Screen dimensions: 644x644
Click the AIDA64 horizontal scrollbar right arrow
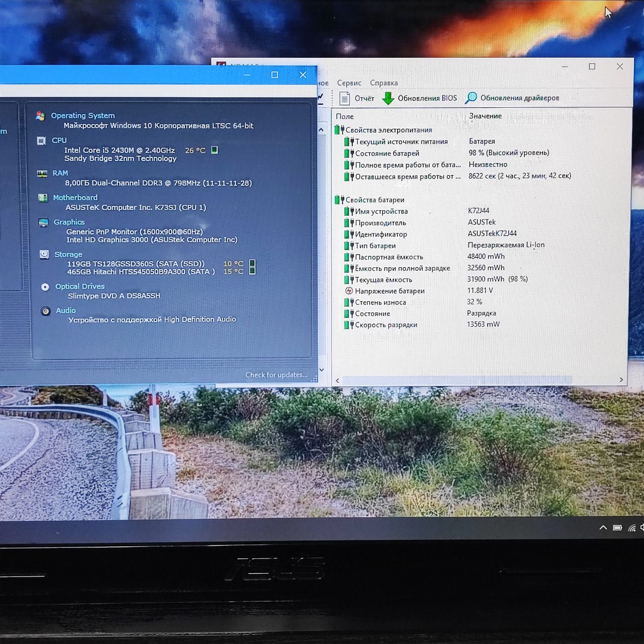(621, 380)
